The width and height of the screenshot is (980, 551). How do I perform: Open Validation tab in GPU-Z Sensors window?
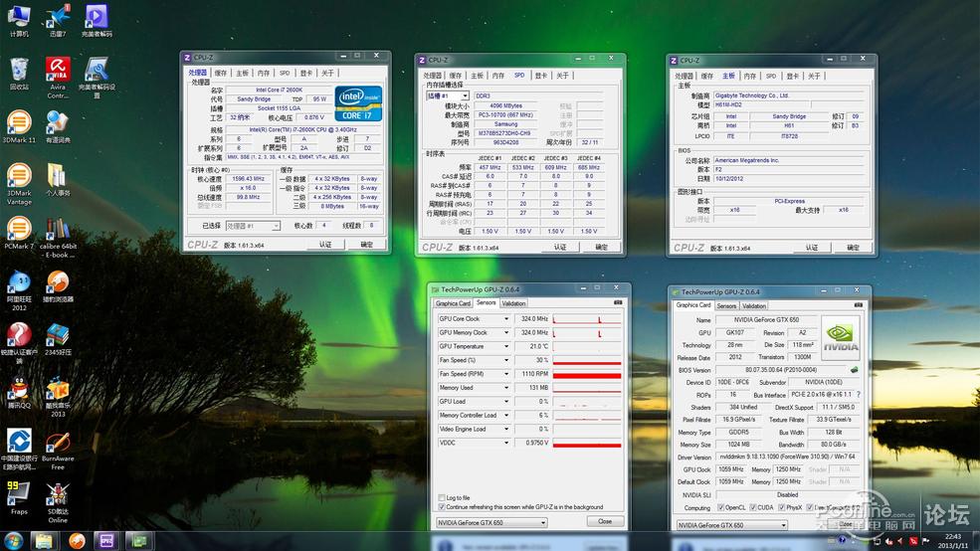513,303
